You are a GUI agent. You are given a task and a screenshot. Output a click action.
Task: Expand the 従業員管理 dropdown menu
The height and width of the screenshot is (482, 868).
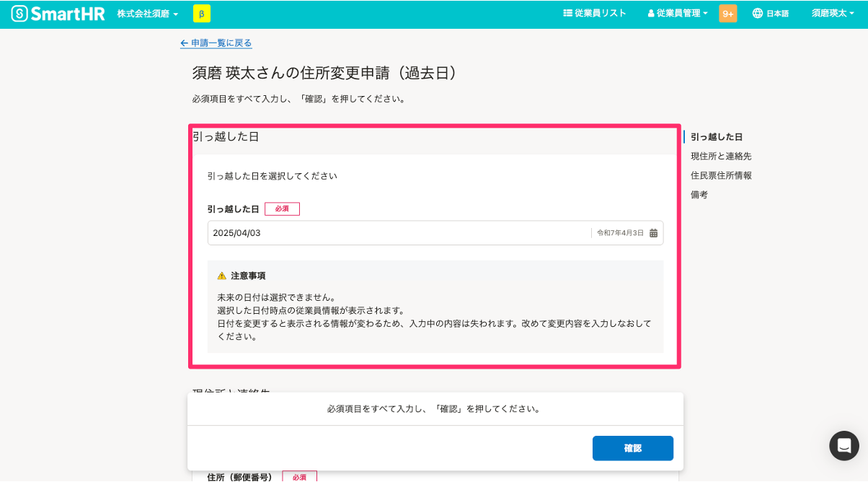pyautogui.click(x=676, y=12)
